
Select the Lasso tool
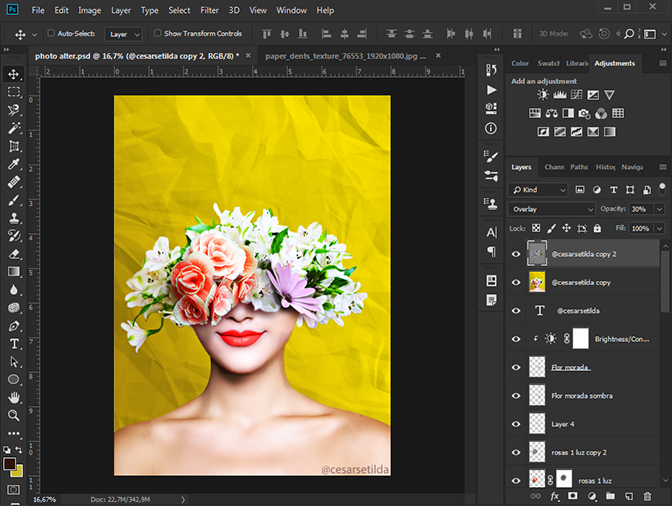coord(14,110)
